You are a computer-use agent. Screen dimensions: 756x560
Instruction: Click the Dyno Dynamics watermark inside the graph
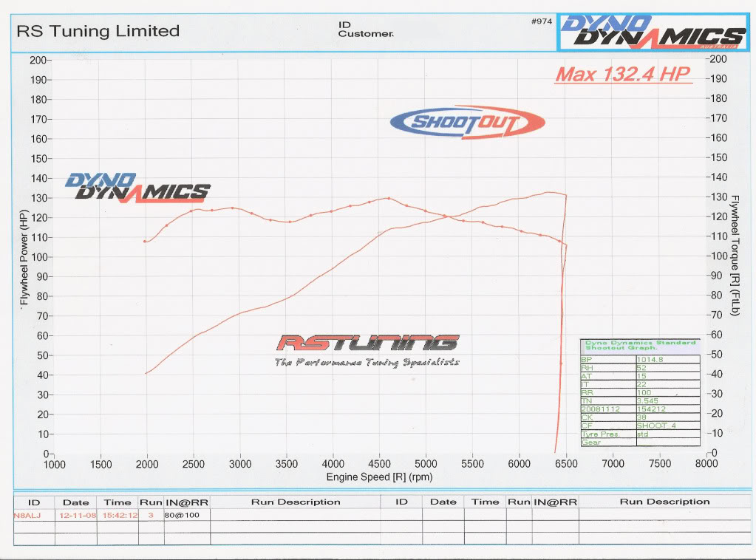[137, 188]
